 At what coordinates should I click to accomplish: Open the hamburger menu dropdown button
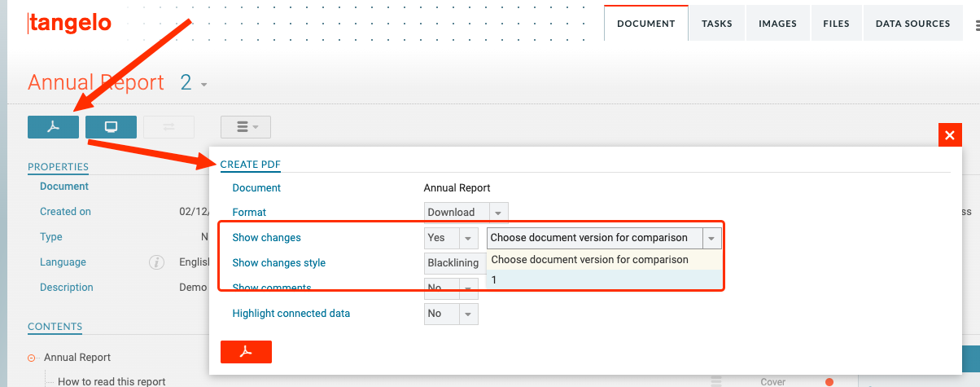click(x=246, y=127)
